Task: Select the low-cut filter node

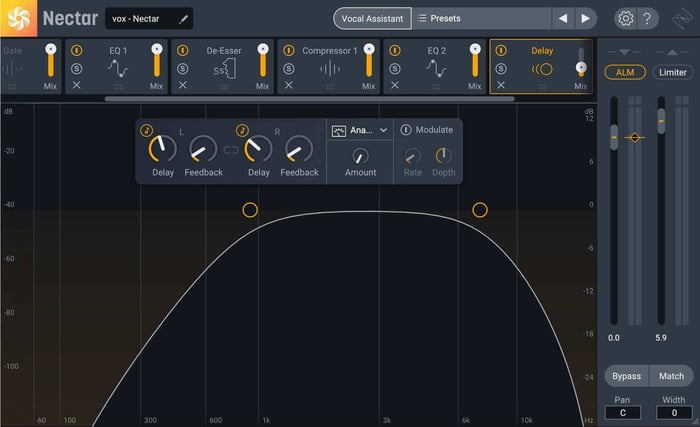Action: pos(250,210)
